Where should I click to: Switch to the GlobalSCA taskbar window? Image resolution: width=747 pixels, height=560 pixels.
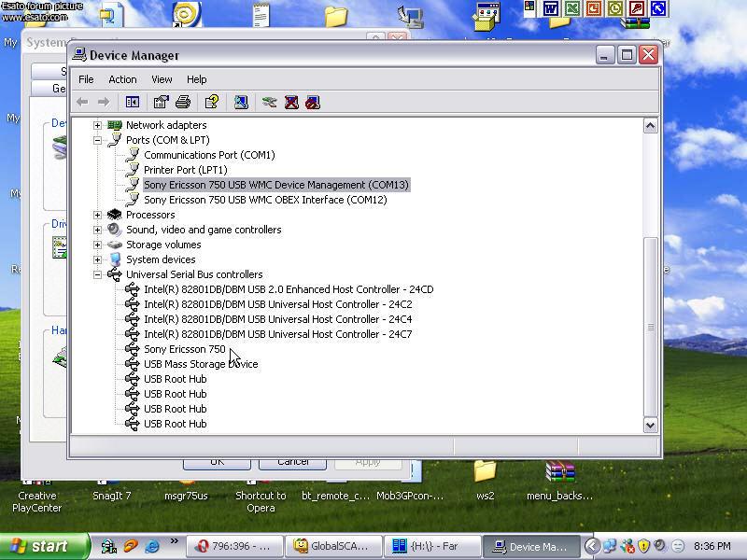tap(333, 546)
